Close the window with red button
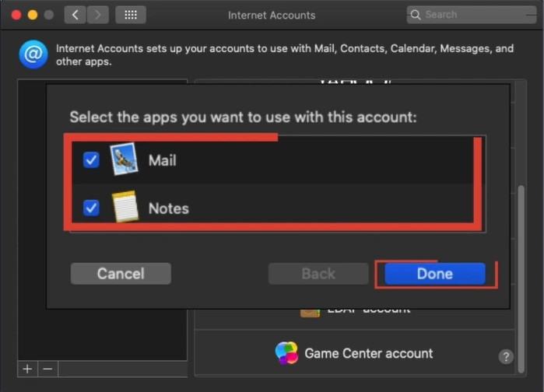This screenshot has width=544, height=392. click(x=16, y=15)
